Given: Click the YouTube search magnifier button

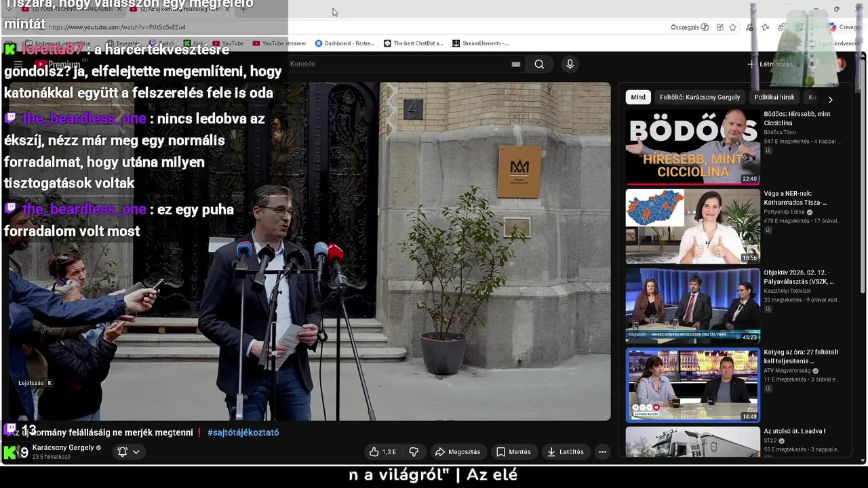Looking at the screenshot, I should click(539, 64).
